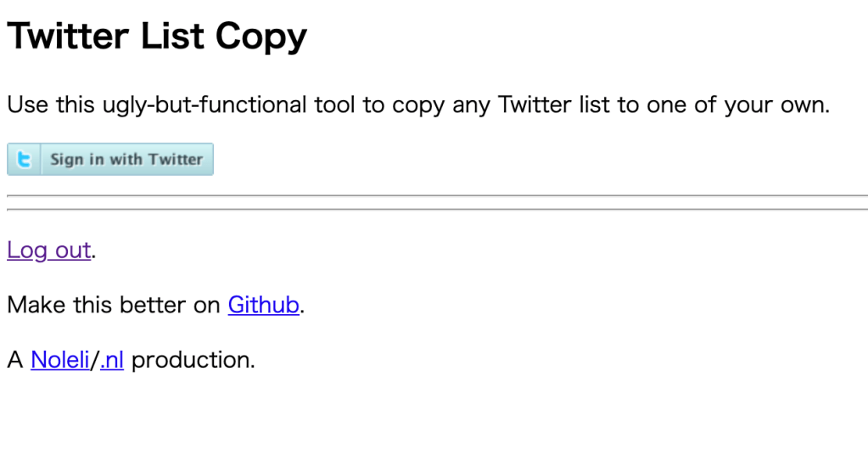Click the upper horizontal divider line
Screen dimensions: 868x450
pos(437,196)
